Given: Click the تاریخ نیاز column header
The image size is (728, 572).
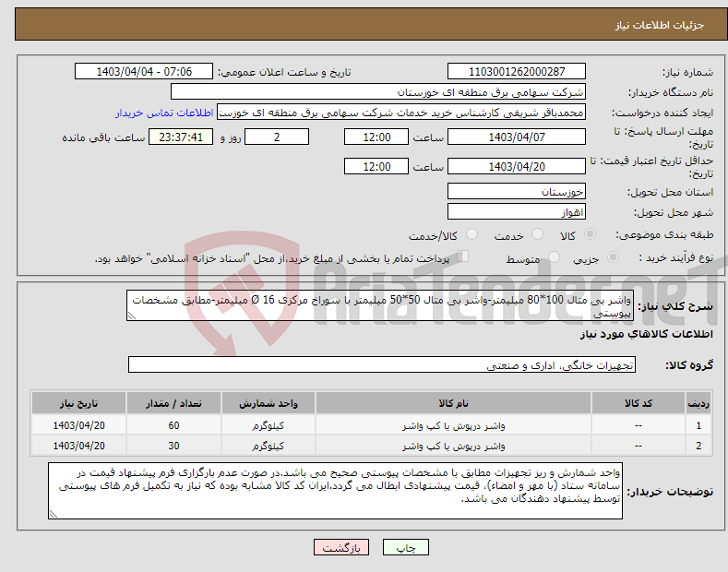Looking at the screenshot, I should click(78, 403).
